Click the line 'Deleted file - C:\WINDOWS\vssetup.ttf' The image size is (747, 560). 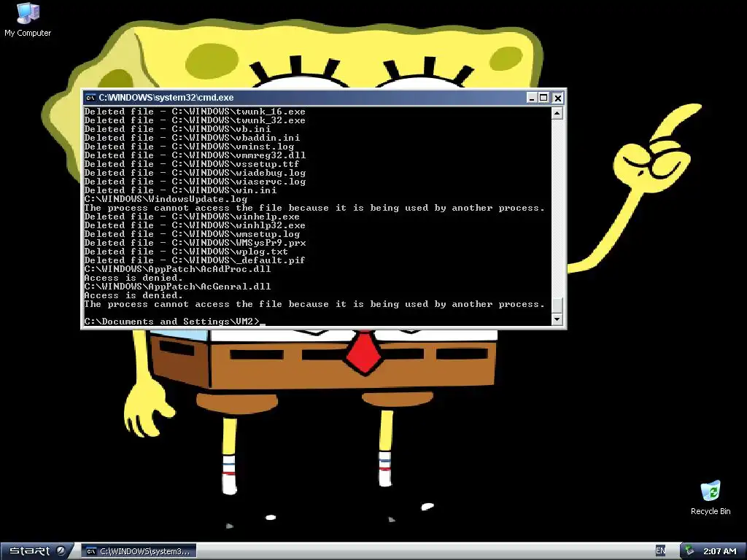192,164
